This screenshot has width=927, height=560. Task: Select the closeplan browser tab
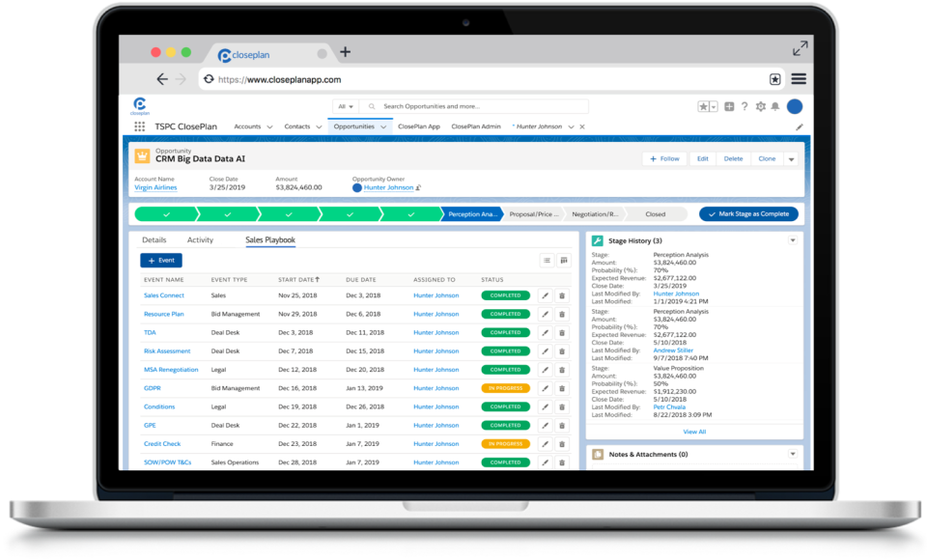(270, 54)
